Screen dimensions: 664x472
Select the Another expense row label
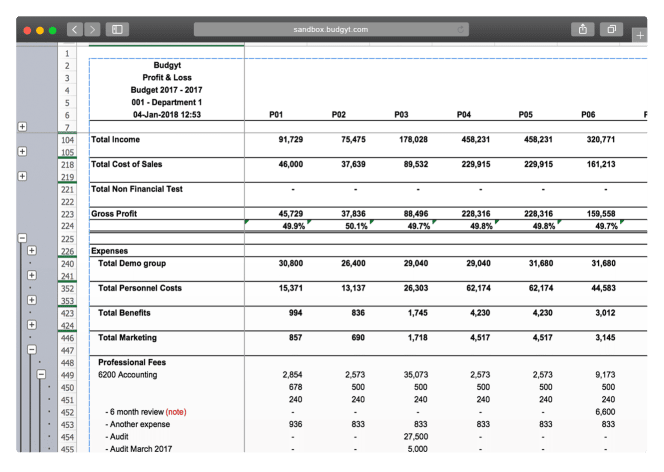pos(138,424)
